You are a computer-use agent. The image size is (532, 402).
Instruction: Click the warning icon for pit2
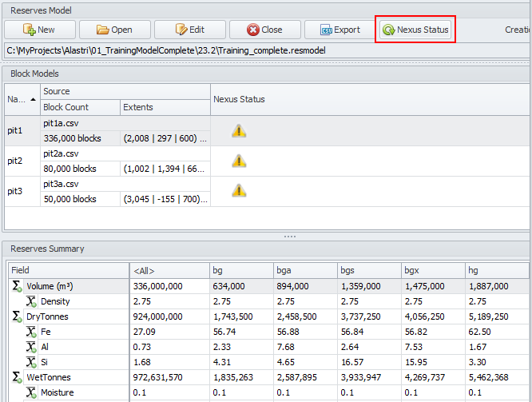coord(239,161)
